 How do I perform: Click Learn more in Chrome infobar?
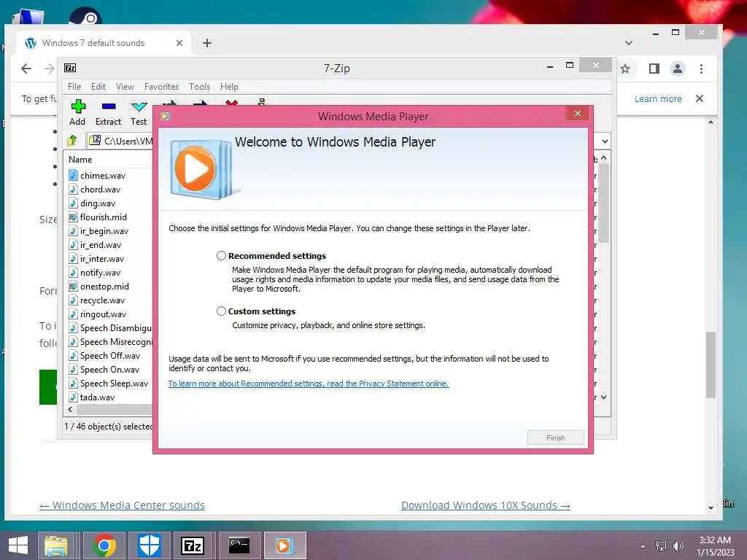tap(658, 98)
